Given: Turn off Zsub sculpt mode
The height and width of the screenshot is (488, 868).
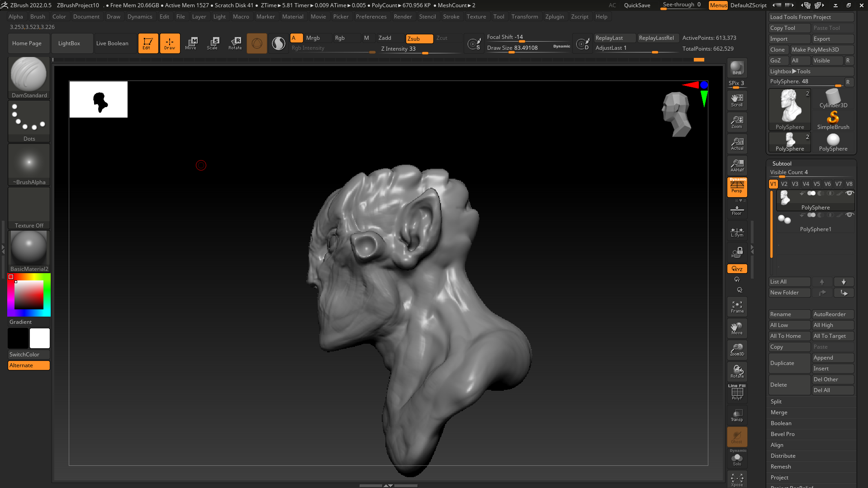Looking at the screenshot, I should 419,38.
